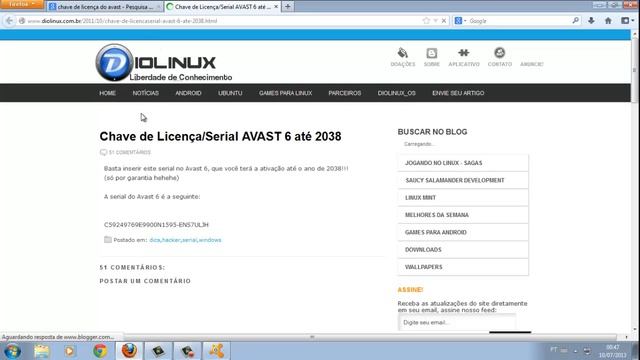Click the Google search box
This screenshot has height=360, width=640.
tap(518, 21)
